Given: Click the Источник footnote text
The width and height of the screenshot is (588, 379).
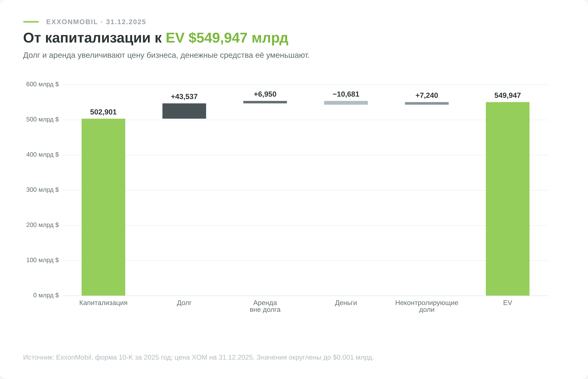Looking at the screenshot, I should pyautogui.click(x=198, y=357).
